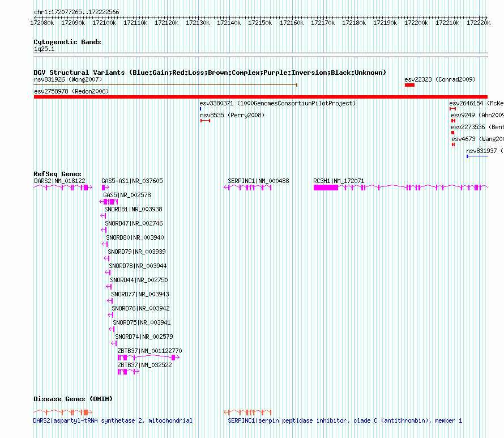This screenshot has width=504, height=438.
Task: Click the DGV Structural Variants track title
Action: tap(210, 73)
